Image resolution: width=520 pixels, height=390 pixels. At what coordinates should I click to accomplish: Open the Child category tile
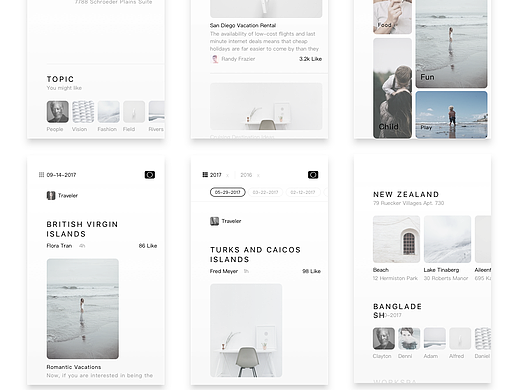tap(392, 88)
